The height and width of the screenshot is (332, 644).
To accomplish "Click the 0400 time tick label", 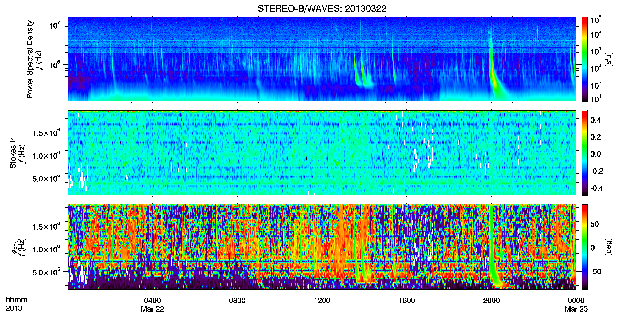I will (152, 300).
